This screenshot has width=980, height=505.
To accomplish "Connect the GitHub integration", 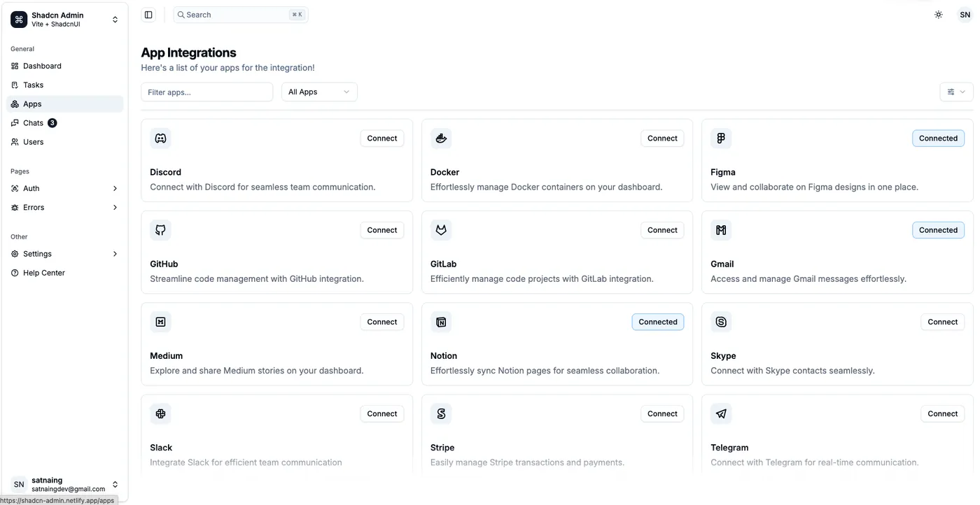I will (x=382, y=230).
